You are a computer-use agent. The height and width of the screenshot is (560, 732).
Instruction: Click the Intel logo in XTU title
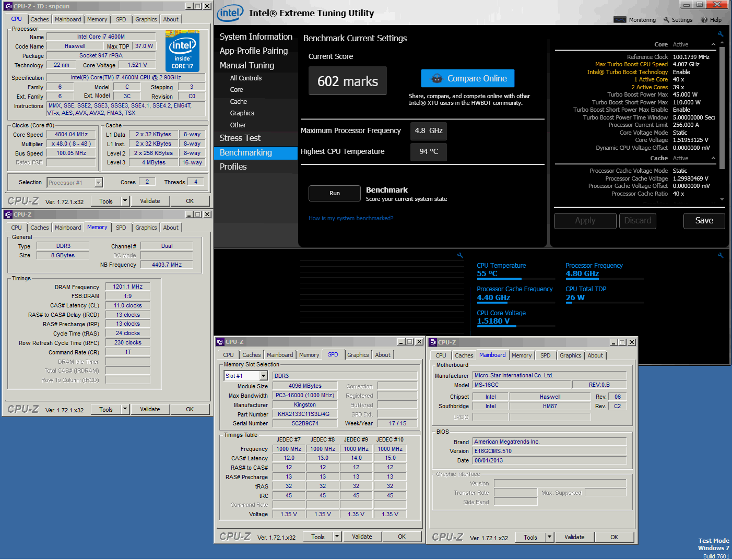[x=230, y=13]
